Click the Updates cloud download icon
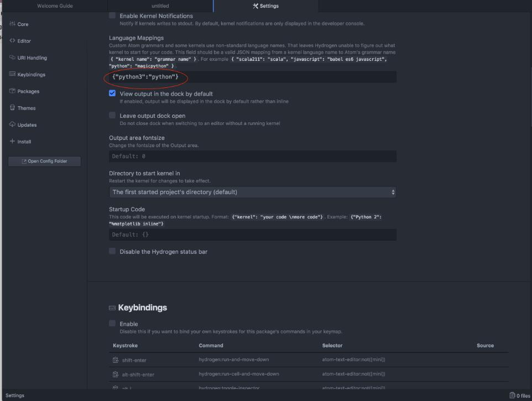Viewport: 532px width, 401px height. pyautogui.click(x=12, y=124)
